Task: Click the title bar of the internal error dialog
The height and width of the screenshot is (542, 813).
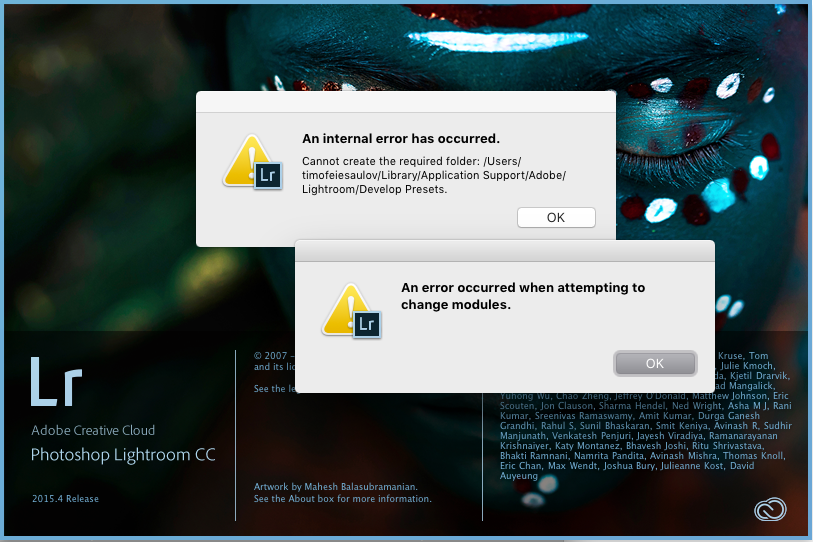Action: pyautogui.click(x=406, y=102)
